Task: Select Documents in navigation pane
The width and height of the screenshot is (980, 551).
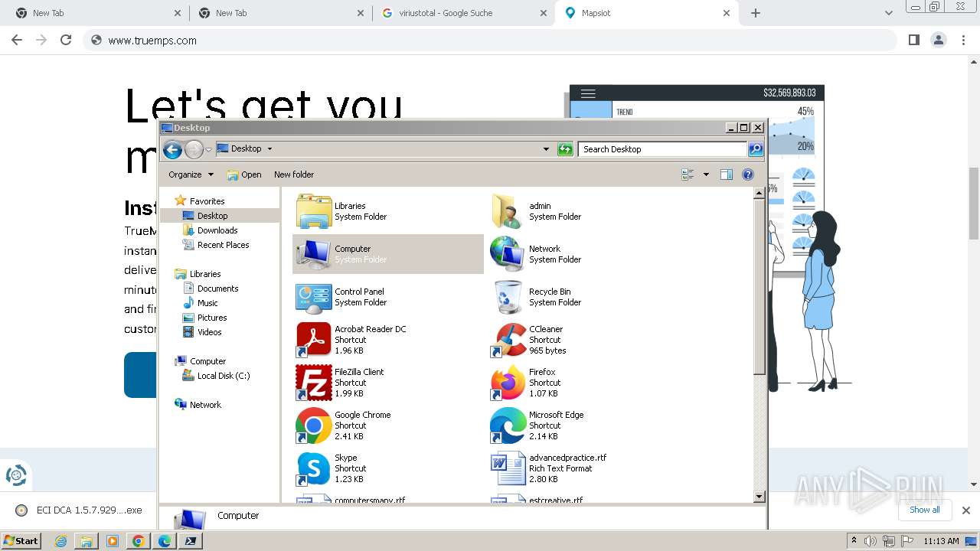Action: 217,289
